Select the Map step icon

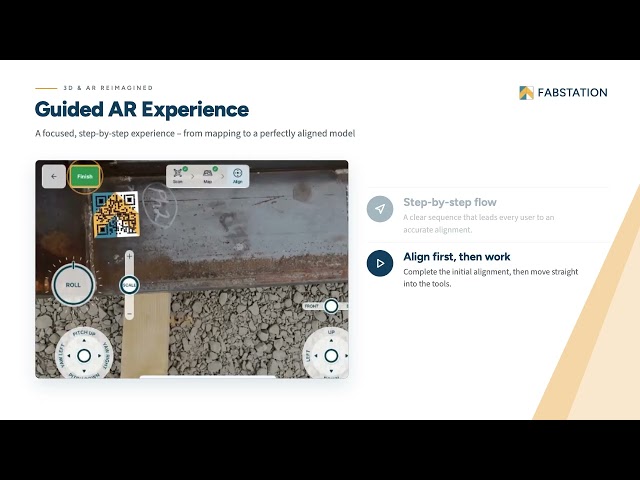[x=208, y=176]
